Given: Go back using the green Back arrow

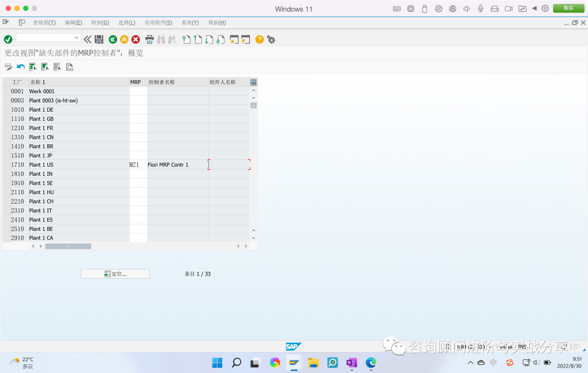Looking at the screenshot, I should (x=113, y=39).
